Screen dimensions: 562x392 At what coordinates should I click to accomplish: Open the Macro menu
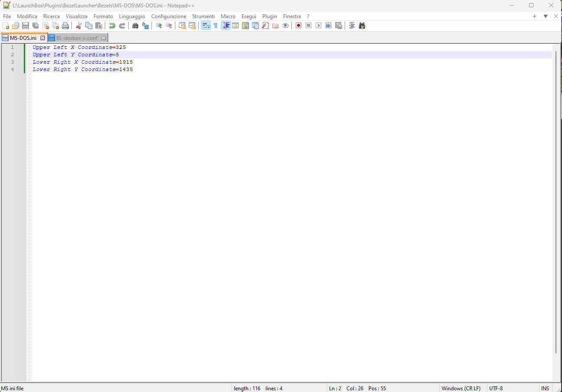[228, 16]
